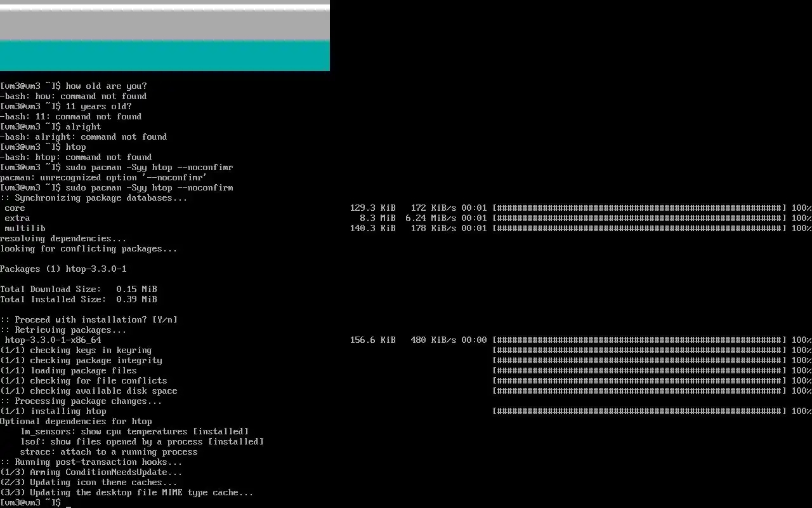Image resolution: width=812 pixels, height=508 pixels.
Task: Click 'lsof: show files opened by a process' line
Action: (142, 442)
